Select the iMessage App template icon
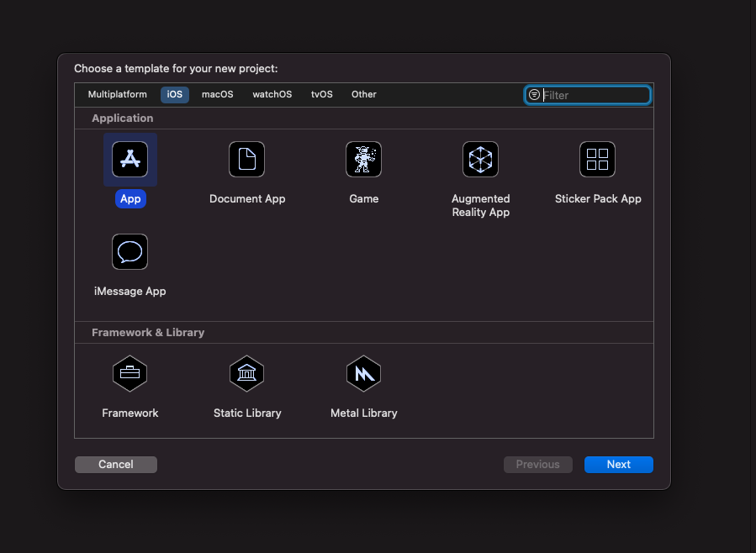This screenshot has width=756, height=553. click(x=130, y=252)
